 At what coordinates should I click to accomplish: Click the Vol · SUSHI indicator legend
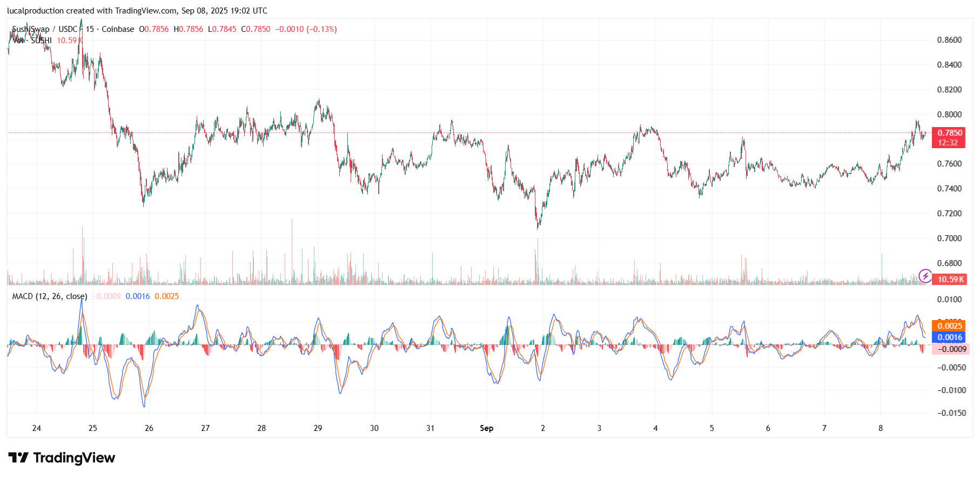coord(32,41)
